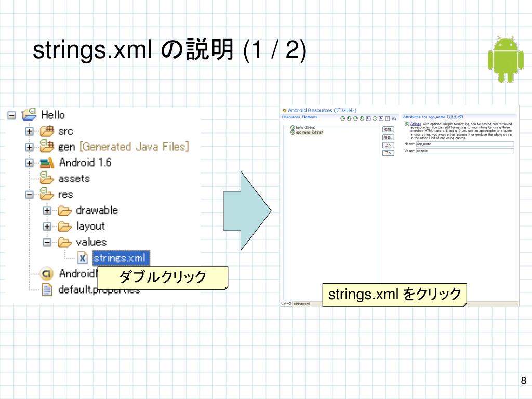
Task: Expand the drawable folder node
Action: (x=47, y=211)
